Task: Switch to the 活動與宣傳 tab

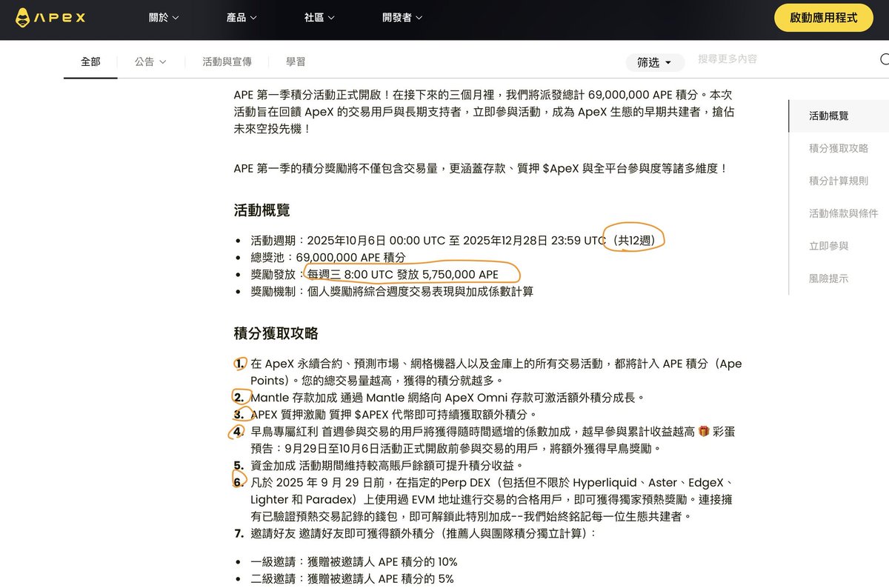Action: tap(227, 61)
